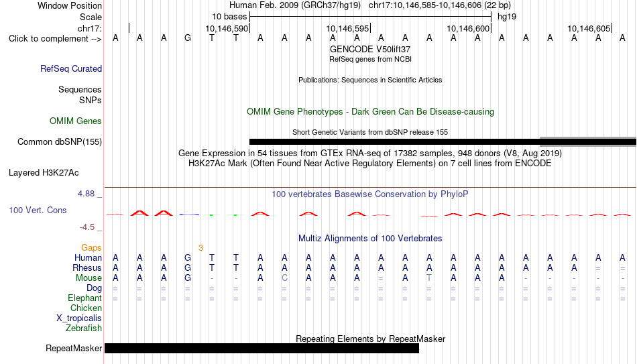Click the Sequences track label
Image resolution: width=637 pixels, height=364 pixels.
tap(80, 89)
